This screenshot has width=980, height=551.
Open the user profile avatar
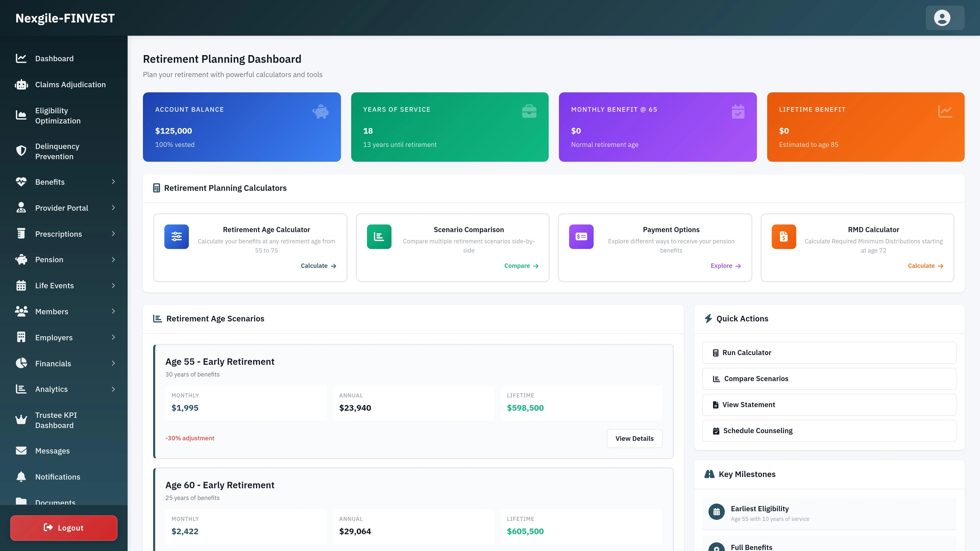pyautogui.click(x=943, y=18)
